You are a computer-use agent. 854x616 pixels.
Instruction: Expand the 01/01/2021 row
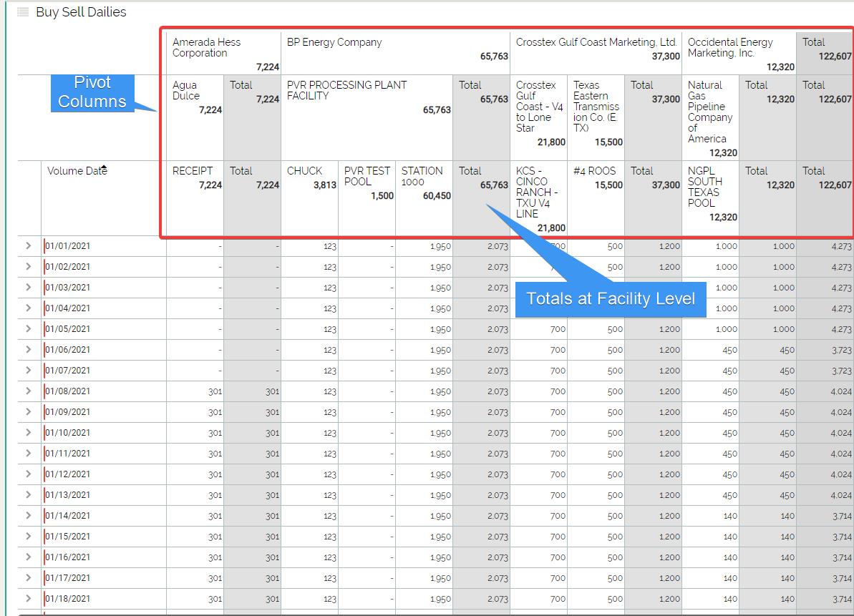(x=29, y=246)
